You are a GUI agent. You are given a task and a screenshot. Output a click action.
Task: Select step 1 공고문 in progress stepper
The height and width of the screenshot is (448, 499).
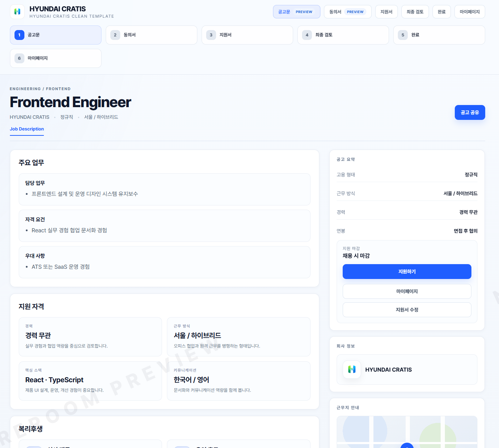pyautogui.click(x=56, y=35)
